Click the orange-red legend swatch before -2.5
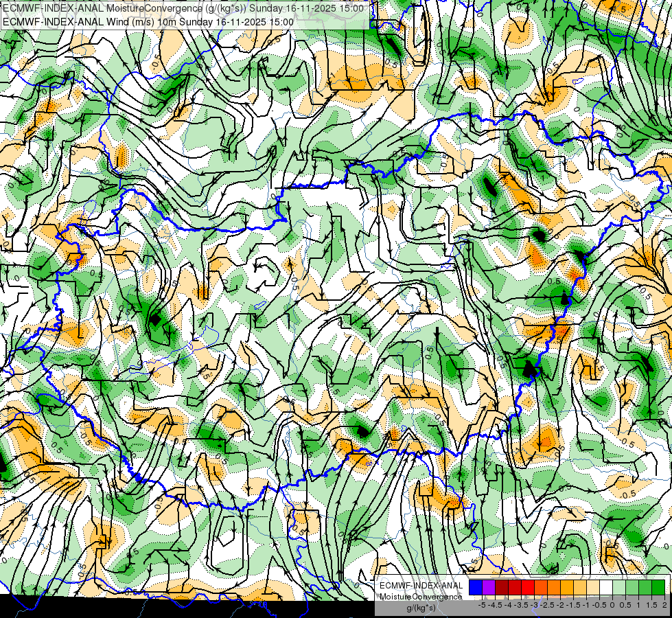Viewport: 672px width, 618px height. (x=541, y=587)
